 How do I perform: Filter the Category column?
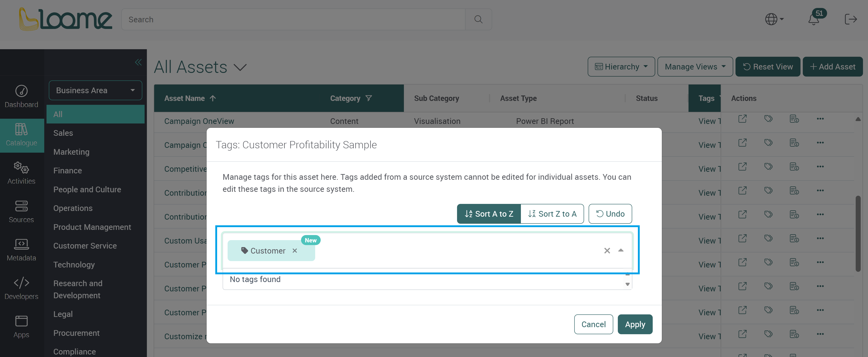tap(369, 98)
